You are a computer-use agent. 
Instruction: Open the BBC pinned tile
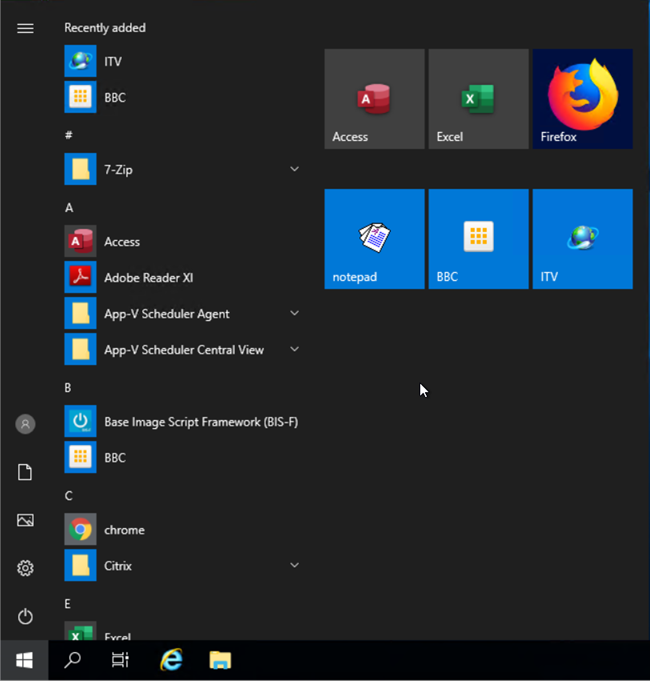coord(478,239)
